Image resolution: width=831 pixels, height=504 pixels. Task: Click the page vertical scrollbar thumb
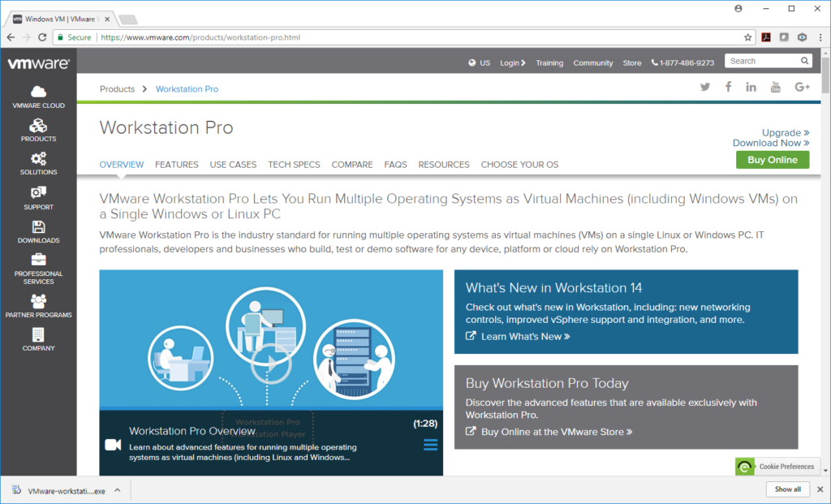point(825,75)
